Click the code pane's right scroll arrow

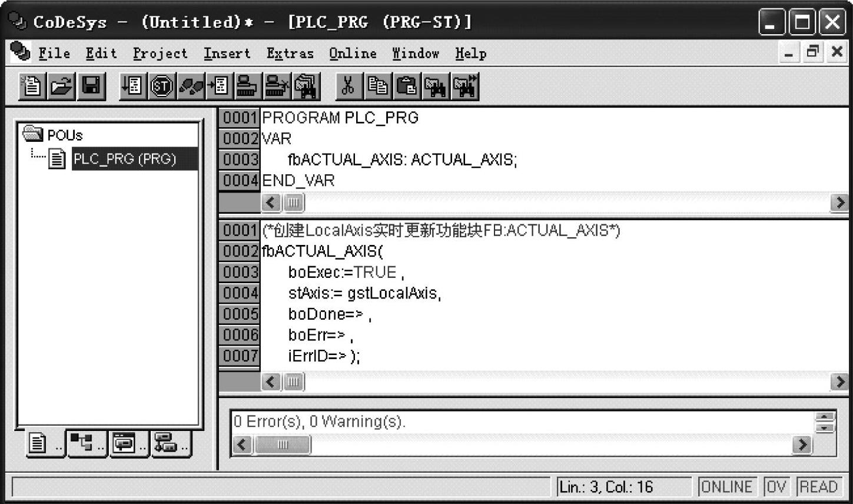(839, 382)
